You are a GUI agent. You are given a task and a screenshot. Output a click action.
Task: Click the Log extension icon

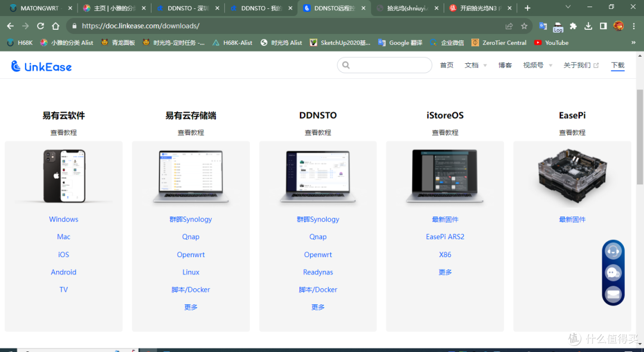558,27
